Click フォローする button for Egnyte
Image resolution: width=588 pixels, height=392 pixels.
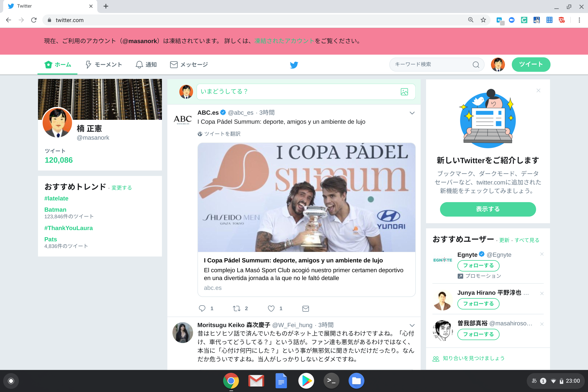[478, 266]
